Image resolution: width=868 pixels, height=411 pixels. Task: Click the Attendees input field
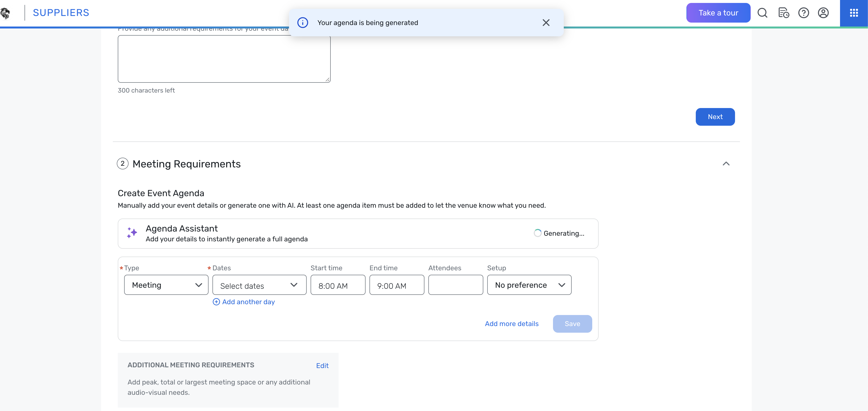(x=456, y=285)
